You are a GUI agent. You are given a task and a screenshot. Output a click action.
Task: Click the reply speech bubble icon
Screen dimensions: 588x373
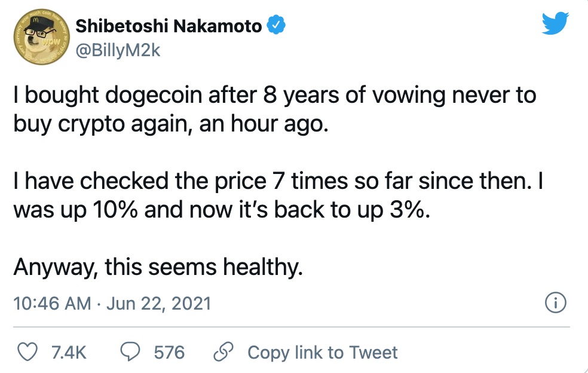click(x=130, y=352)
